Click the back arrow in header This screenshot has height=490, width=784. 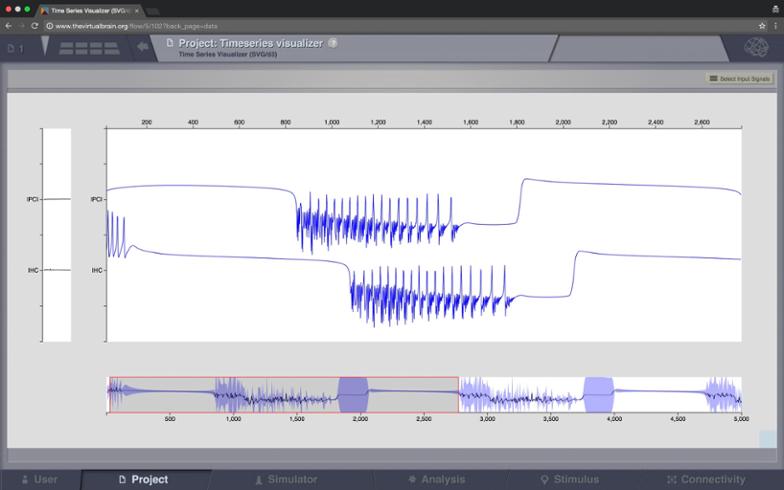click(x=143, y=46)
